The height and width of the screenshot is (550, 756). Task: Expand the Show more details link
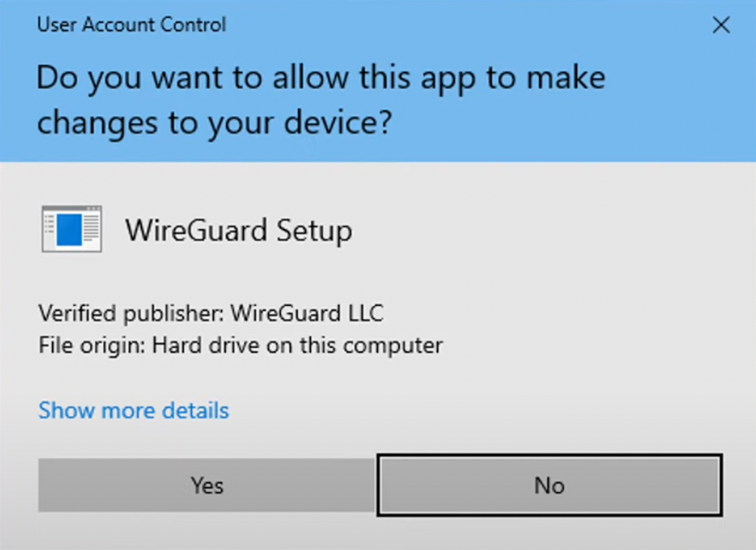[134, 411]
